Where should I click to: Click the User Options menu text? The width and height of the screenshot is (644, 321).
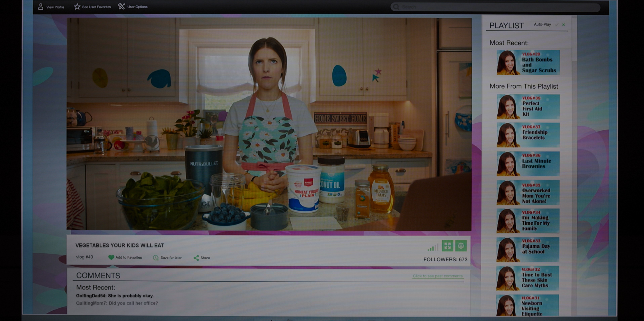[137, 7]
